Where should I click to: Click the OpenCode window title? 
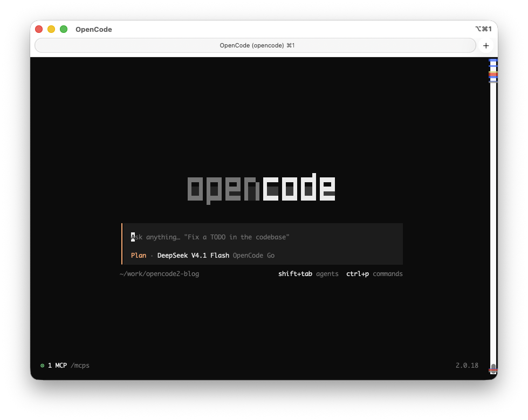[x=94, y=29]
